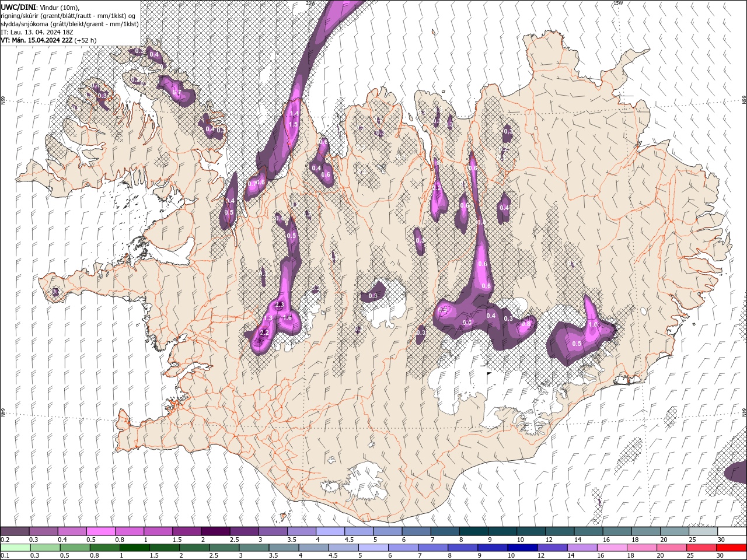Choose the red-pink rain swatch labeled 25

[x=701, y=548]
